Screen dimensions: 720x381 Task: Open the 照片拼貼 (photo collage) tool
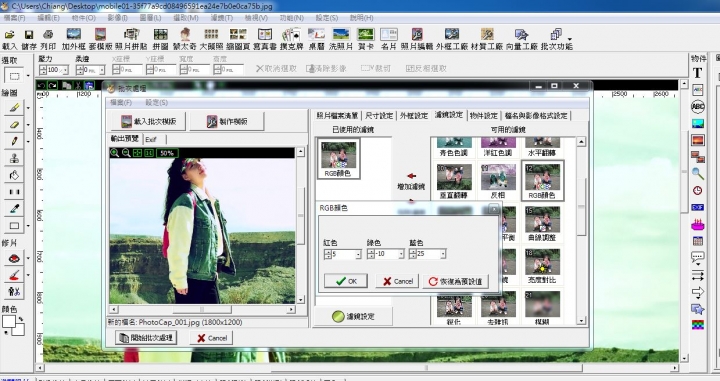(x=131, y=34)
